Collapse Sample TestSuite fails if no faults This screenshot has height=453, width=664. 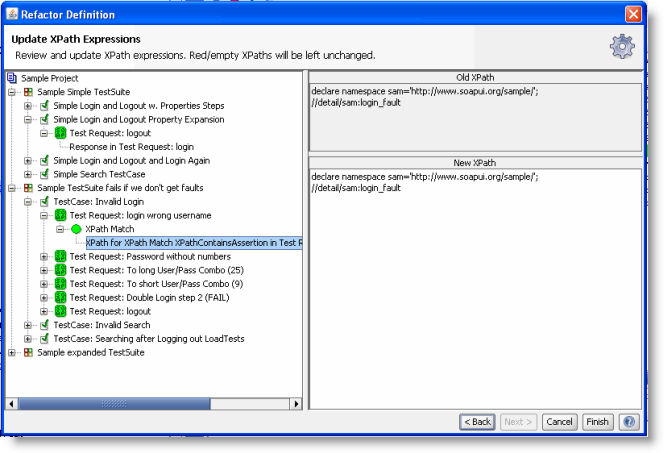[12, 188]
